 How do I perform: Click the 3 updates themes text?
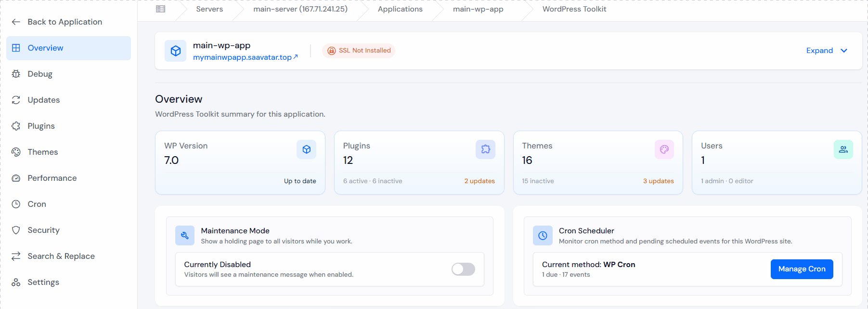pyautogui.click(x=659, y=181)
